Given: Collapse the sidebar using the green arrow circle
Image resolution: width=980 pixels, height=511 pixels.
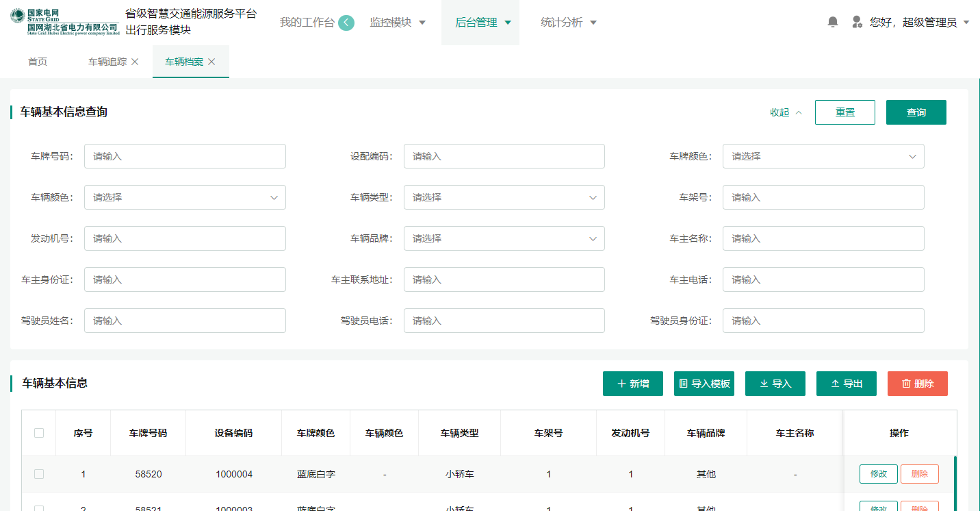Looking at the screenshot, I should [346, 23].
